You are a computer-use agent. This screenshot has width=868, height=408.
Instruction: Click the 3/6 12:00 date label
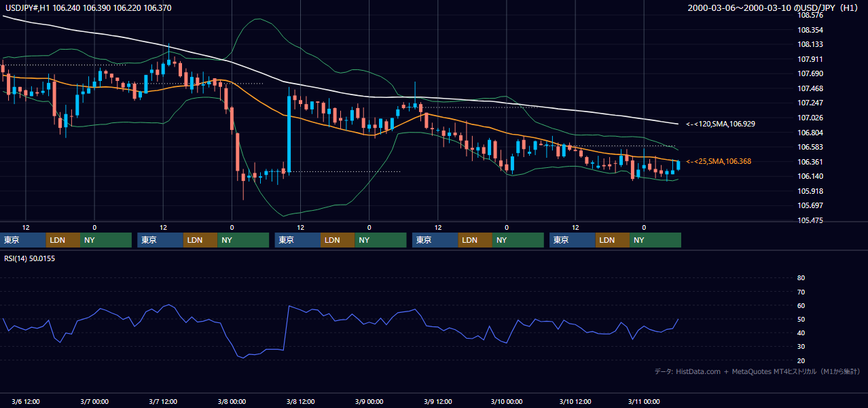[x=26, y=402]
